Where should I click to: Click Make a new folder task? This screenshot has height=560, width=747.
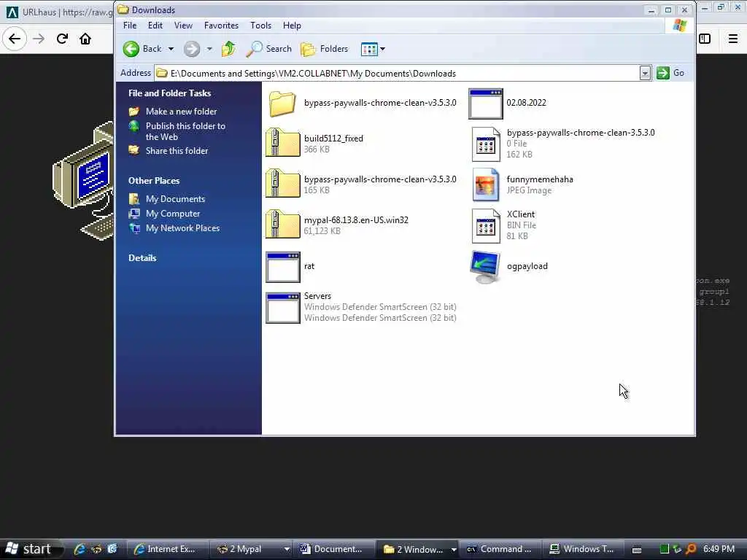click(181, 112)
